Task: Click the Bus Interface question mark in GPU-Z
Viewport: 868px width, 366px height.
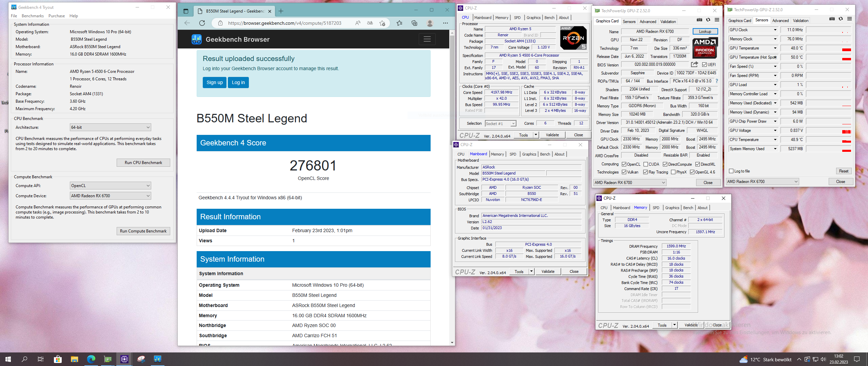Action: coord(716,81)
